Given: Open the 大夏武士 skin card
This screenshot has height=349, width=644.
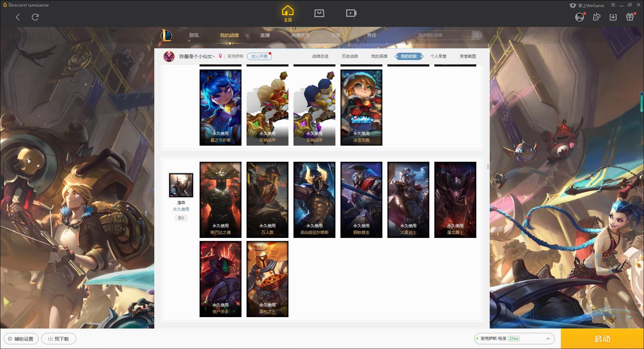Looking at the screenshot, I should click(408, 200).
